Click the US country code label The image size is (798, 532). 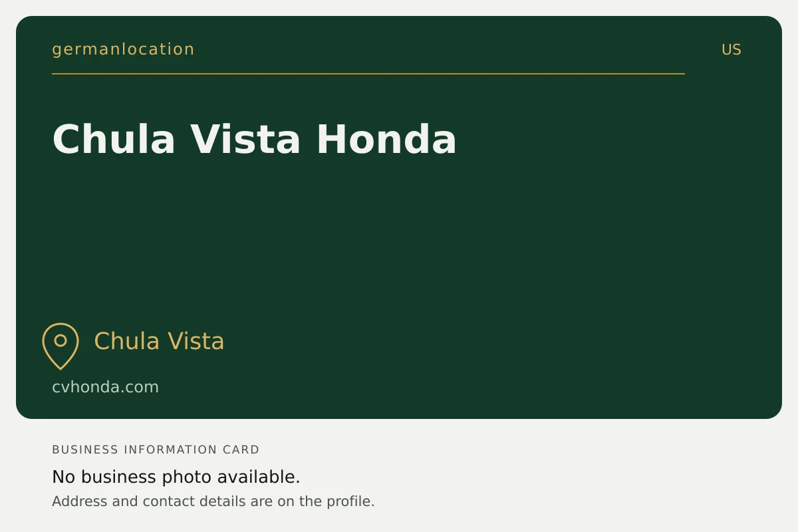point(731,50)
